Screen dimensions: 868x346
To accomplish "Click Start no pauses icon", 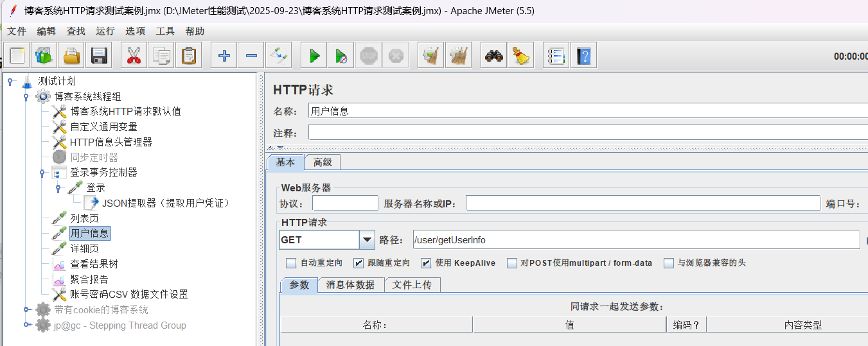I will [341, 56].
